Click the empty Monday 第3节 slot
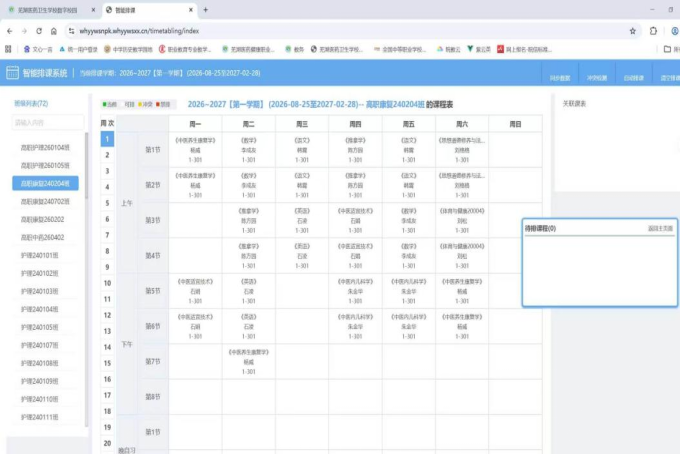681x454 pixels. point(195,220)
